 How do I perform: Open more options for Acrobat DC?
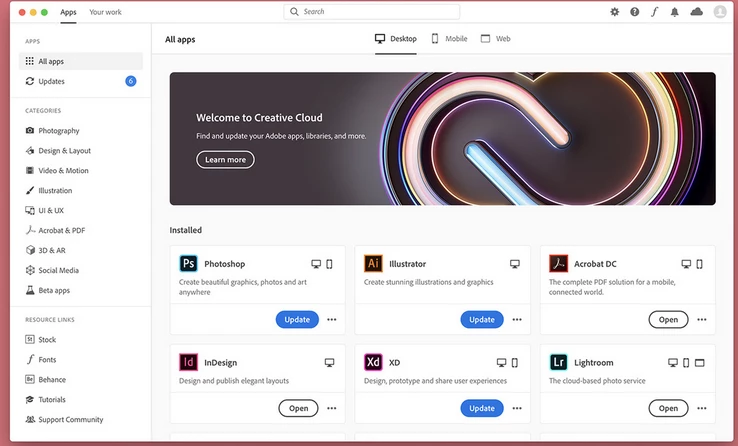click(x=702, y=319)
